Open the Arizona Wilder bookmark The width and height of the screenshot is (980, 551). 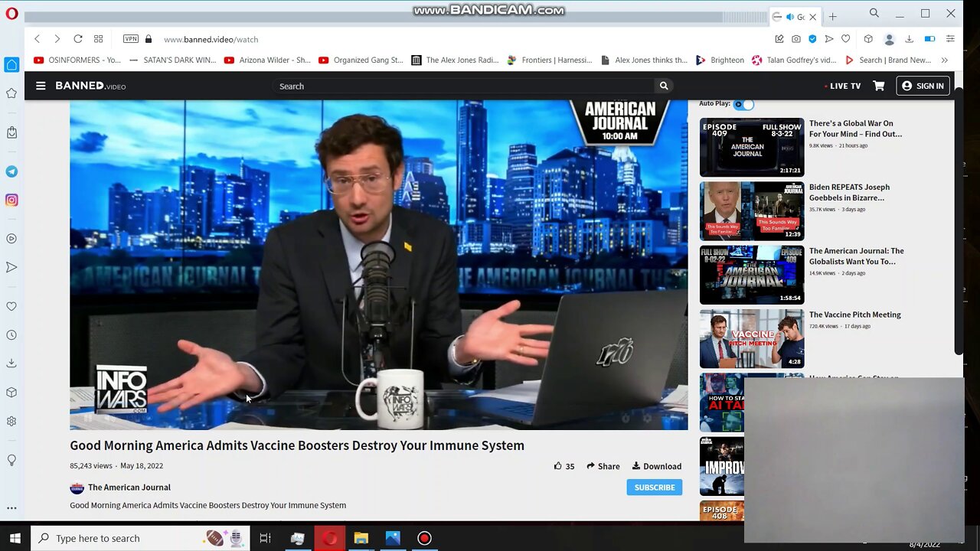[x=267, y=60]
